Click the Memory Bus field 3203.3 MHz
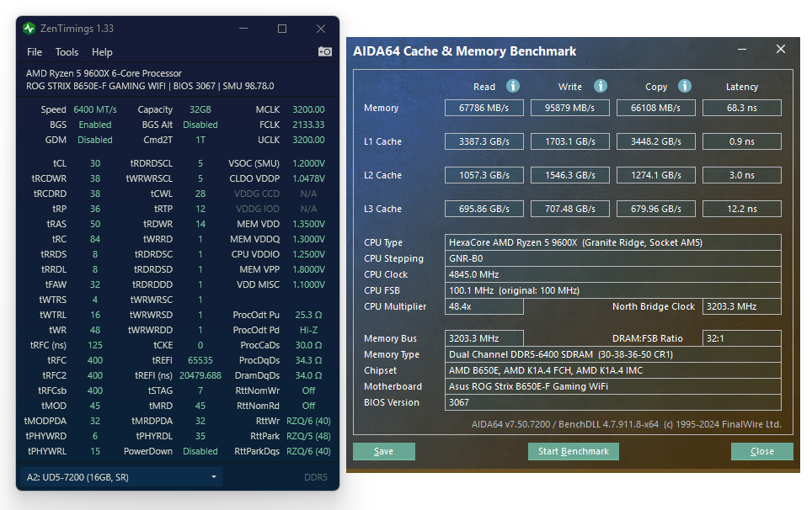 (x=484, y=338)
